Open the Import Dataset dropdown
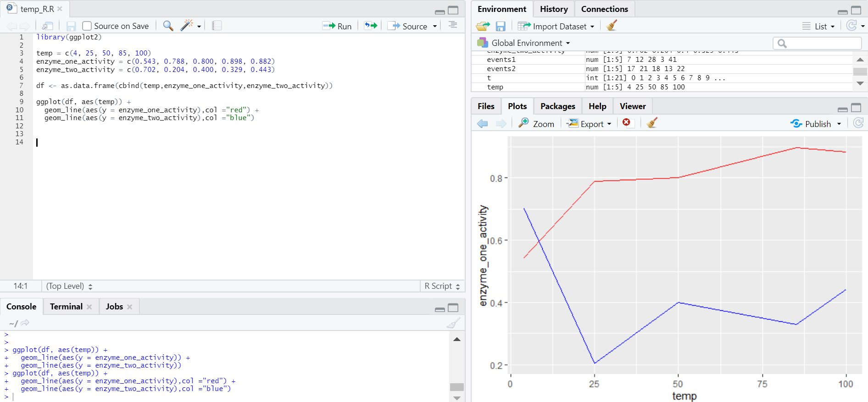Viewport: 868px width, 402px height. (556, 26)
